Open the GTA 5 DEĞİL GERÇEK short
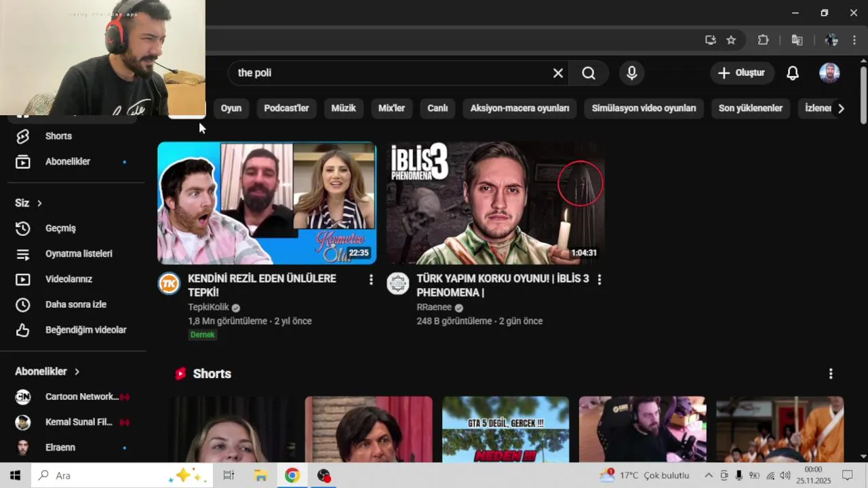 pos(505,430)
